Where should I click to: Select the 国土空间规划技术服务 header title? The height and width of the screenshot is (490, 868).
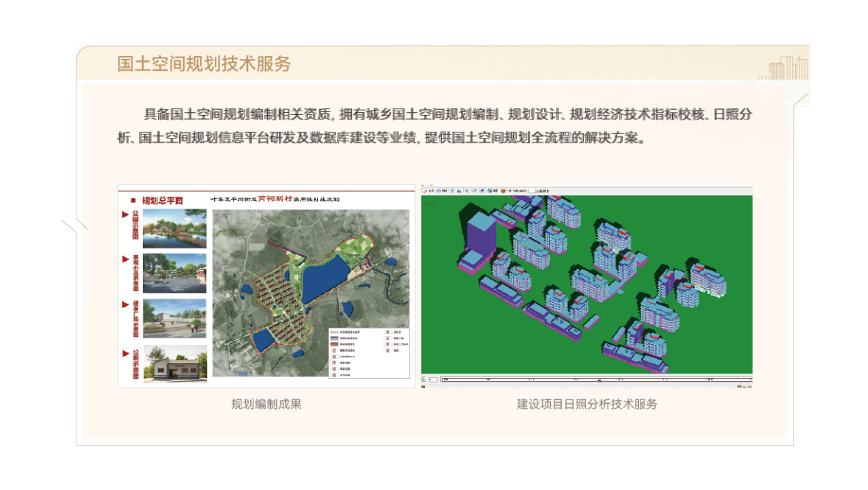[x=204, y=63]
